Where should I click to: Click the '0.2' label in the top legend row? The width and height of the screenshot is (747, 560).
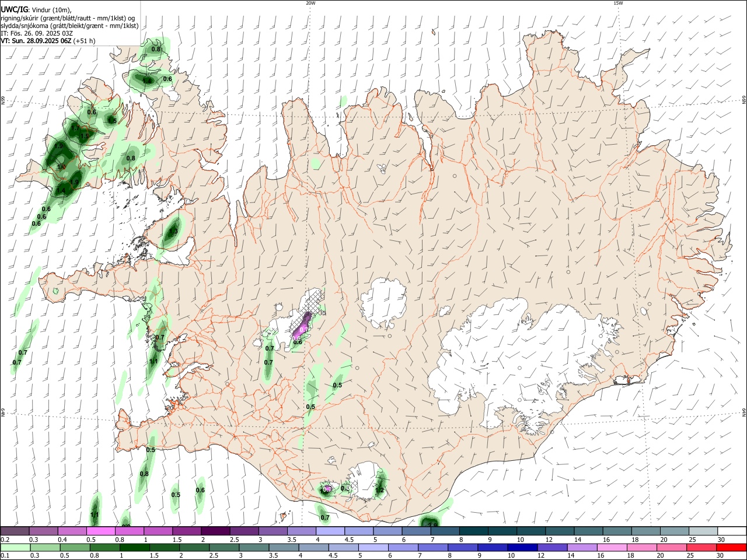[x=5, y=540]
